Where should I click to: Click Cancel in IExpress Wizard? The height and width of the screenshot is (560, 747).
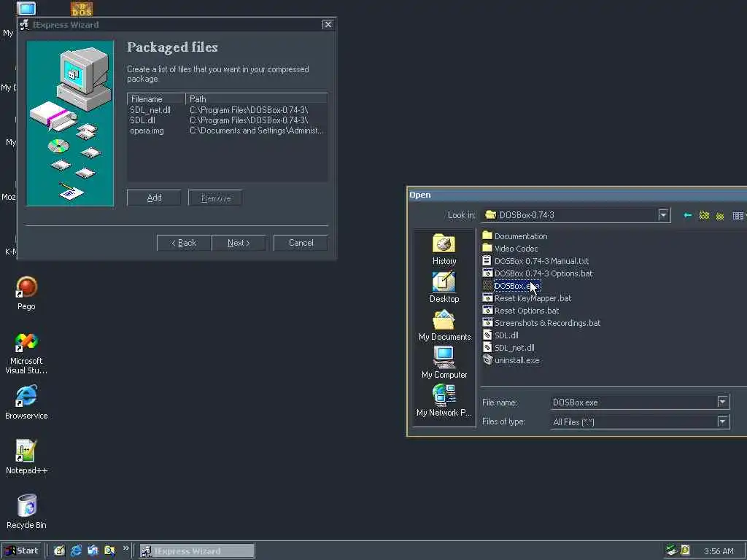pyautogui.click(x=301, y=243)
